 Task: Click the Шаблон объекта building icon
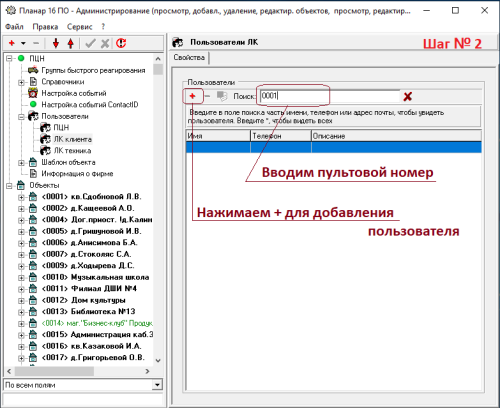tap(33, 162)
